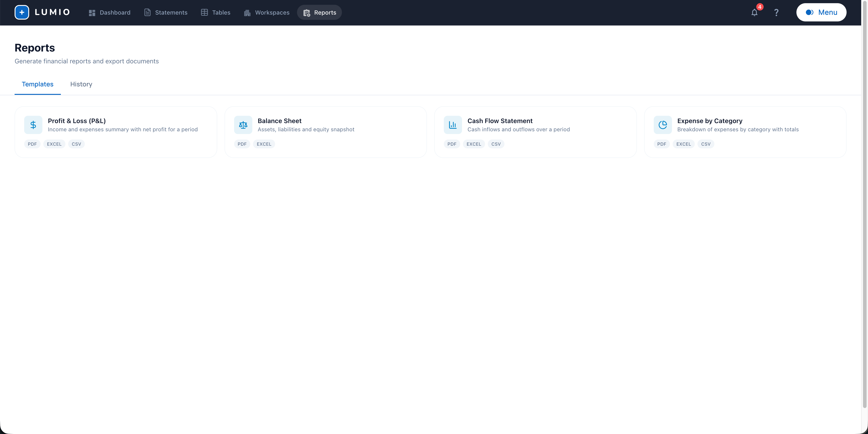Image resolution: width=868 pixels, height=434 pixels.
Task: Click the Statements document icon
Action: [147, 13]
